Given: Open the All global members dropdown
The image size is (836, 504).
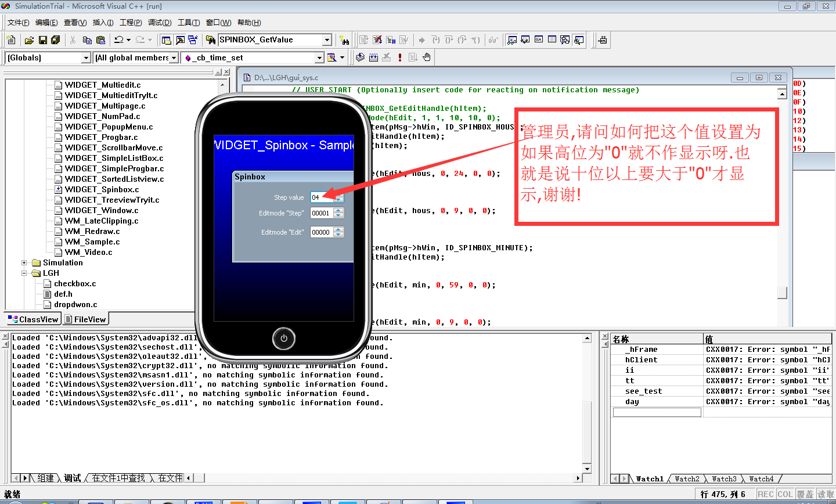Looking at the screenshot, I should pos(174,57).
